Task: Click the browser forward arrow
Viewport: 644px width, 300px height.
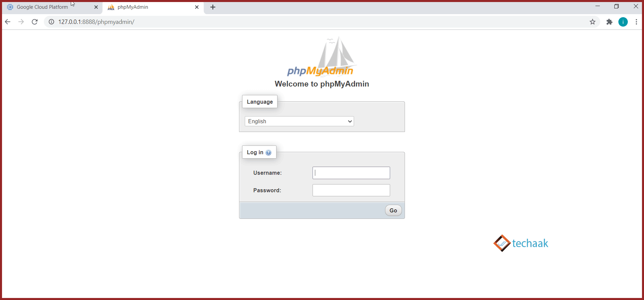Action: click(x=21, y=22)
